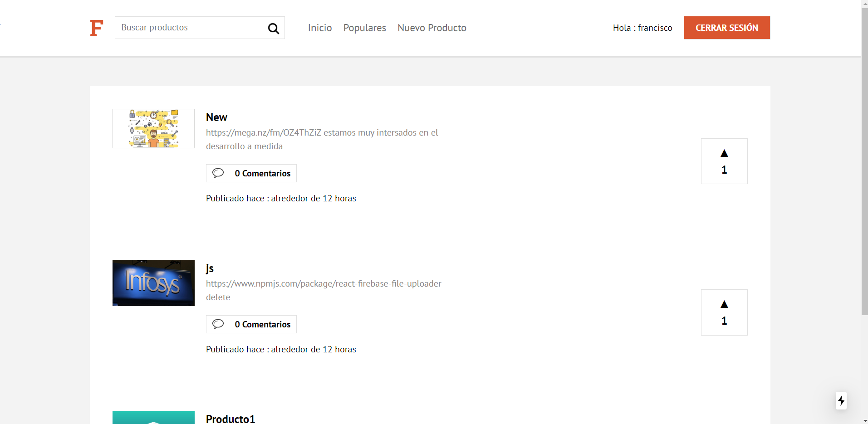Click the F logo in the header

(x=96, y=28)
